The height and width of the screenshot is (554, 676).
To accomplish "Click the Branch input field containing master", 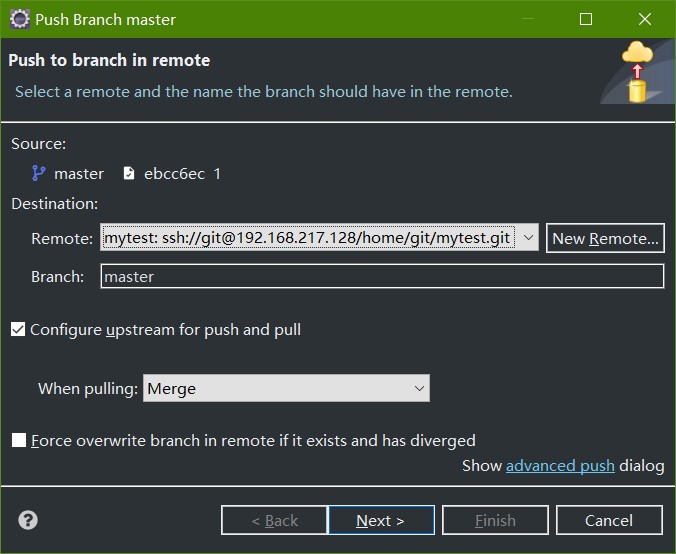I will tap(382, 276).
